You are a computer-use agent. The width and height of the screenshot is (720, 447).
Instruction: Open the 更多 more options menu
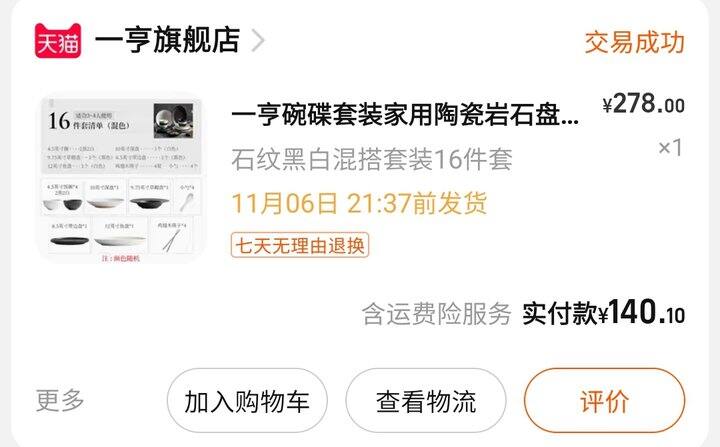coord(60,400)
